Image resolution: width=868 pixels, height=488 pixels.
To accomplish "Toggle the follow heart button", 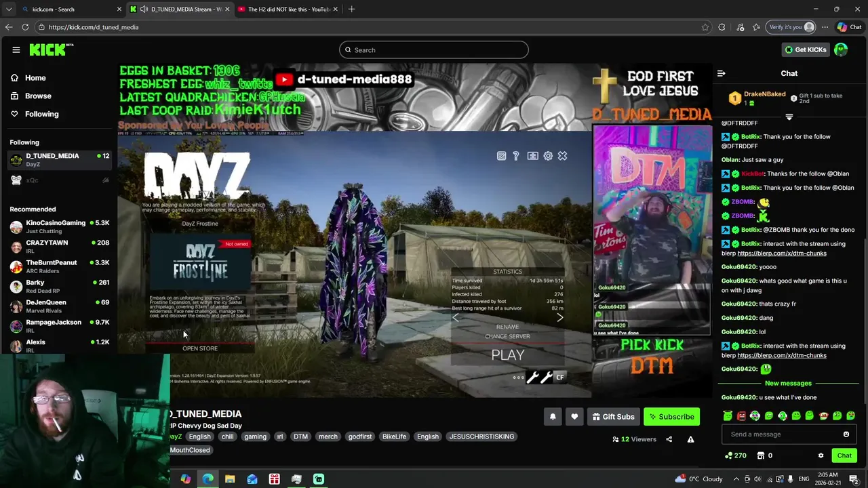I will (574, 417).
